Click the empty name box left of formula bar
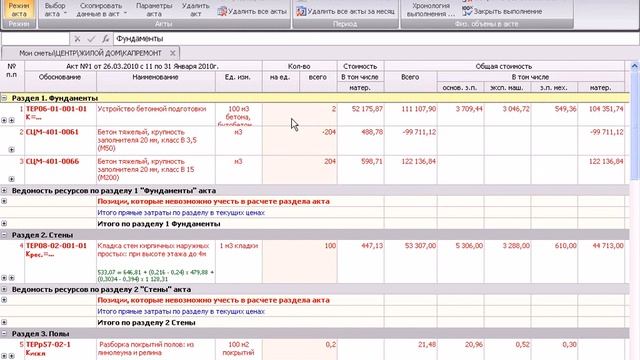The width and height of the screenshot is (640, 360). point(36,39)
